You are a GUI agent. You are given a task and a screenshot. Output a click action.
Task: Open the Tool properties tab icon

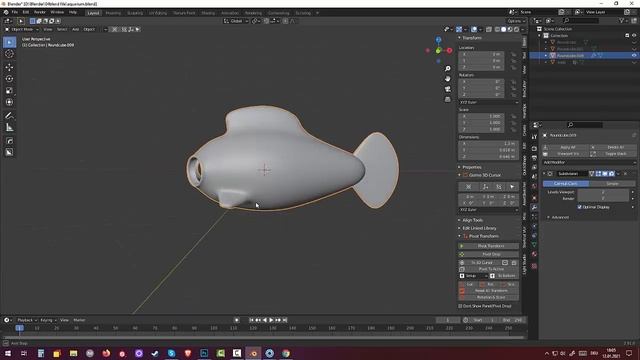[x=534, y=137]
